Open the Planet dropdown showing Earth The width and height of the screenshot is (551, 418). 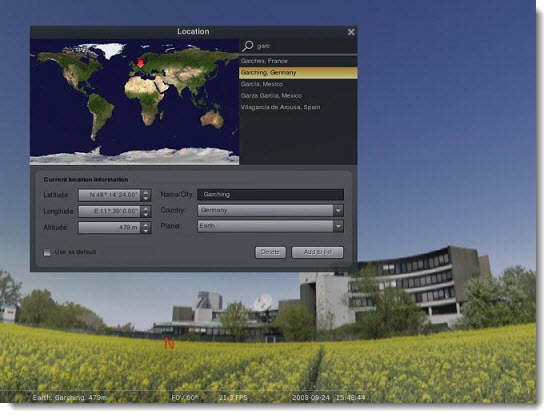270,226
